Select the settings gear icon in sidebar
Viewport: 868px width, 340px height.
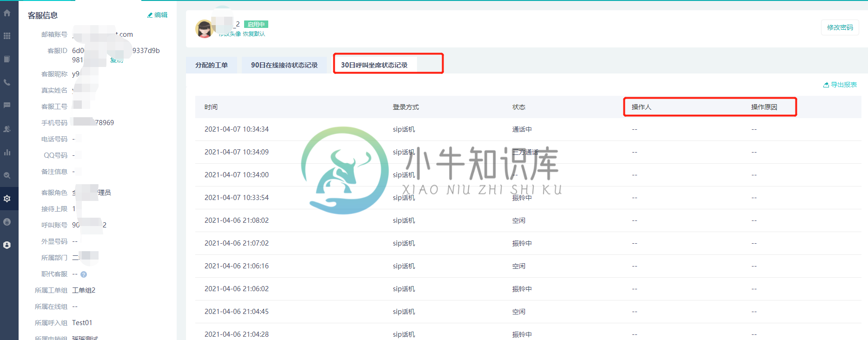click(7, 199)
